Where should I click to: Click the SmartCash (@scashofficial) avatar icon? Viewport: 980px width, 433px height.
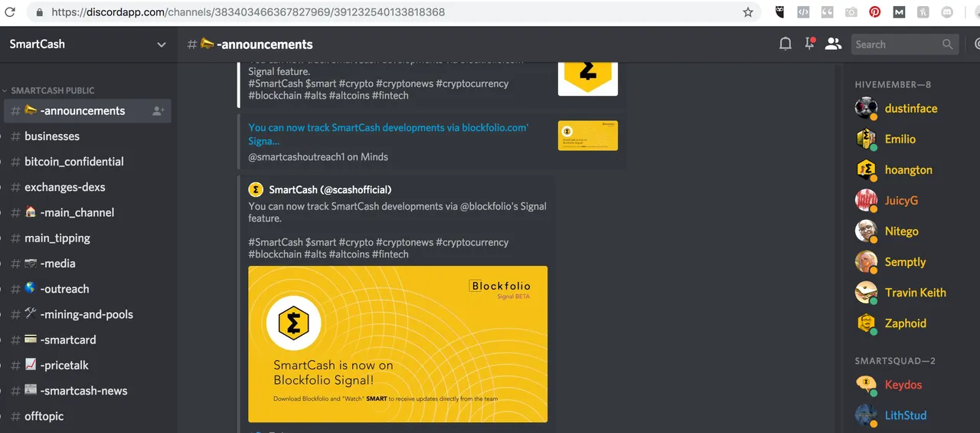(256, 189)
